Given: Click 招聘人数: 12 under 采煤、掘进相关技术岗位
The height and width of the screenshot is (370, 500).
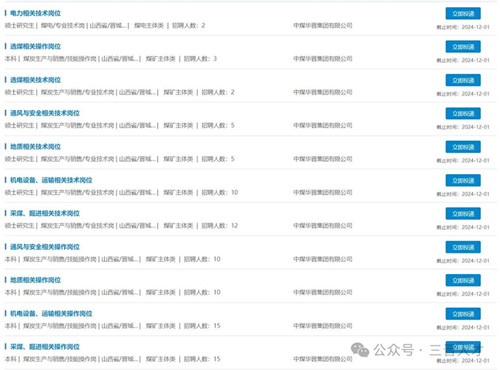Looking at the screenshot, I should 220,226.
